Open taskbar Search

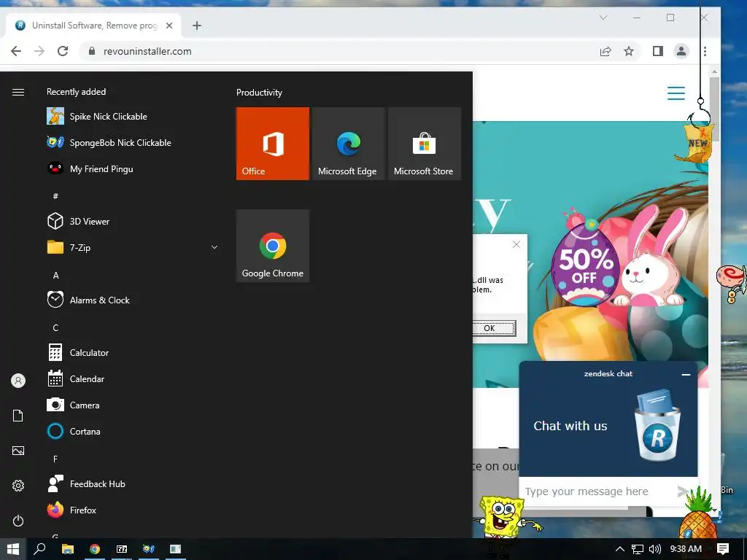(40, 549)
